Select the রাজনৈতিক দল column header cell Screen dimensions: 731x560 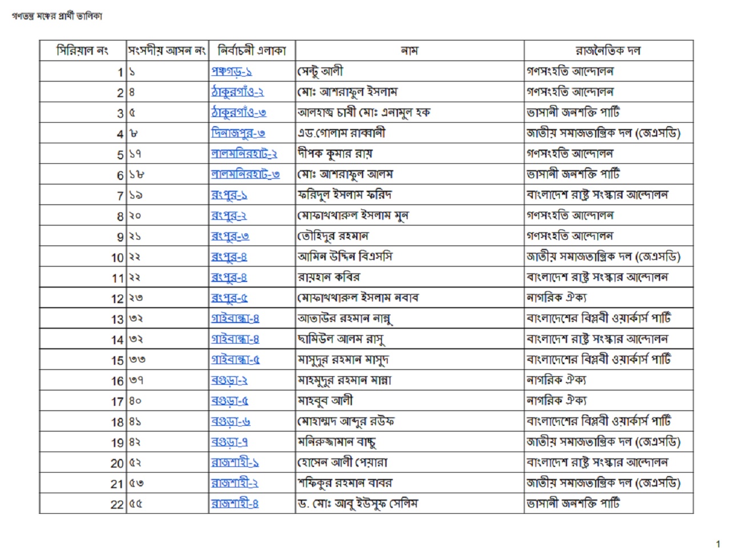coord(608,51)
